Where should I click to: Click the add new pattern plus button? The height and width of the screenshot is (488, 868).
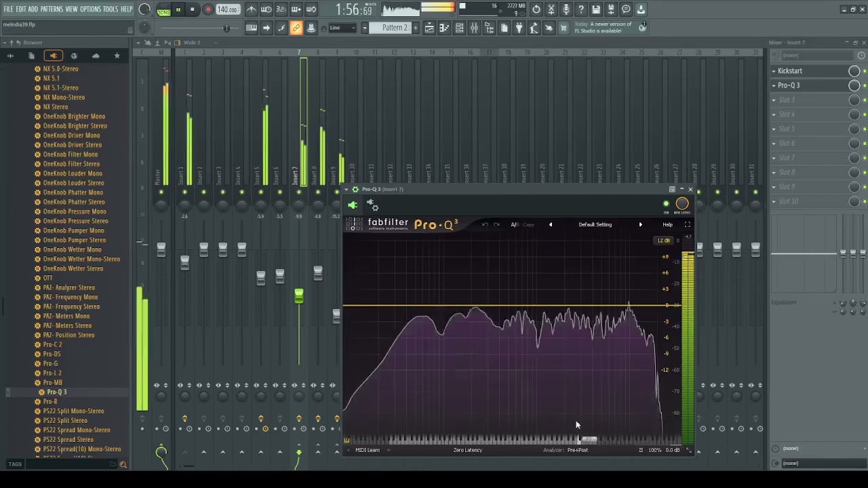click(416, 28)
